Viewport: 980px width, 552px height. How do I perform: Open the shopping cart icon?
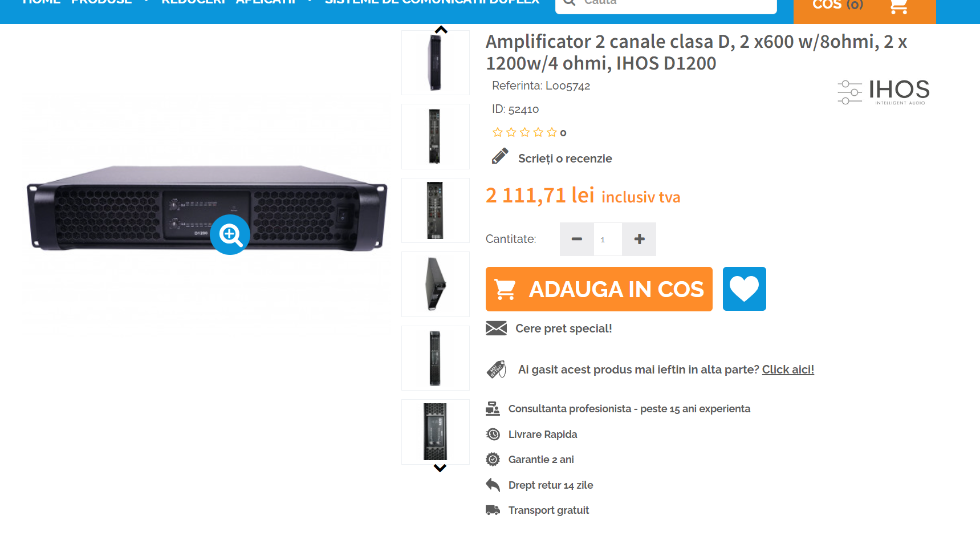(898, 6)
